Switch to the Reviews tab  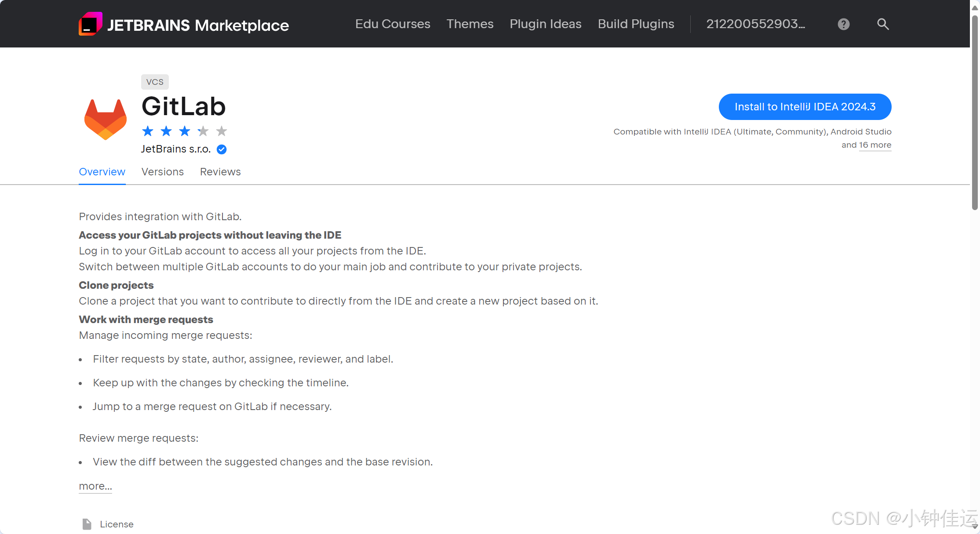220,172
